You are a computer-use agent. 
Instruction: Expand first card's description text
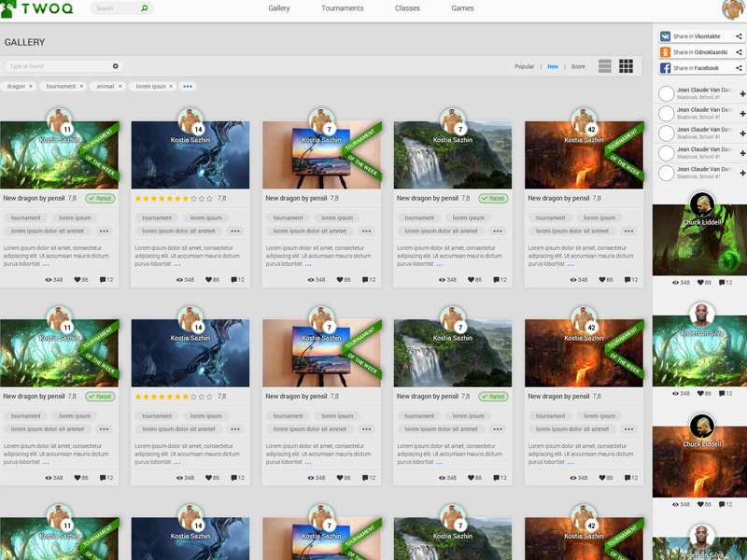click(x=47, y=265)
